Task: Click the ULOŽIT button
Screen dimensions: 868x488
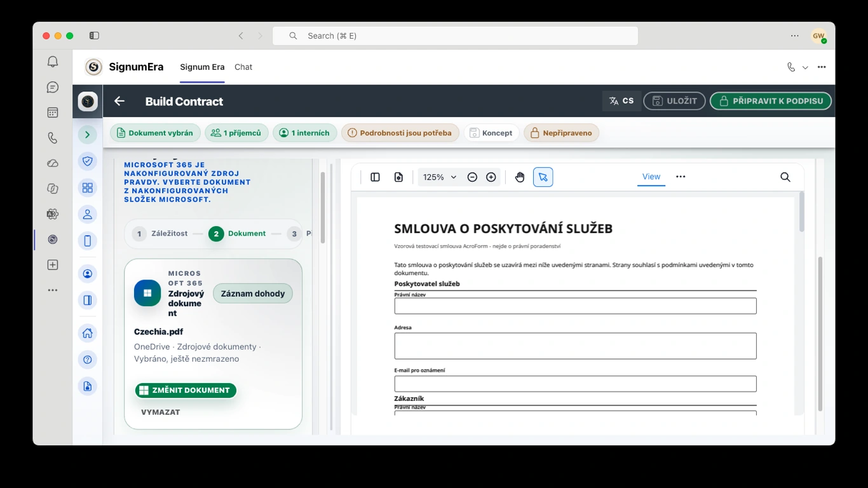Action: [x=674, y=101]
